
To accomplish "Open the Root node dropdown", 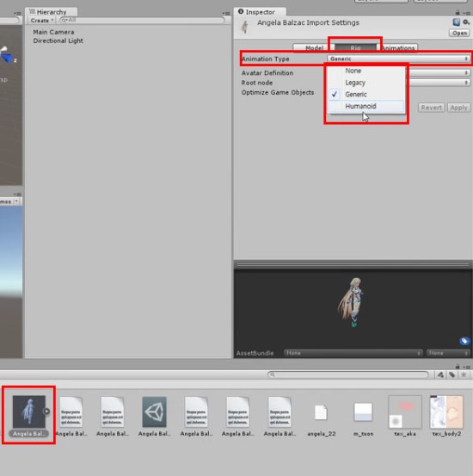I will pos(439,83).
